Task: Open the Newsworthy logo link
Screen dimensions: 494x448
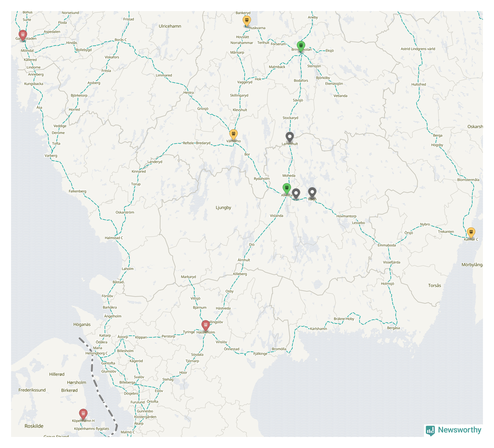Action: (x=454, y=430)
